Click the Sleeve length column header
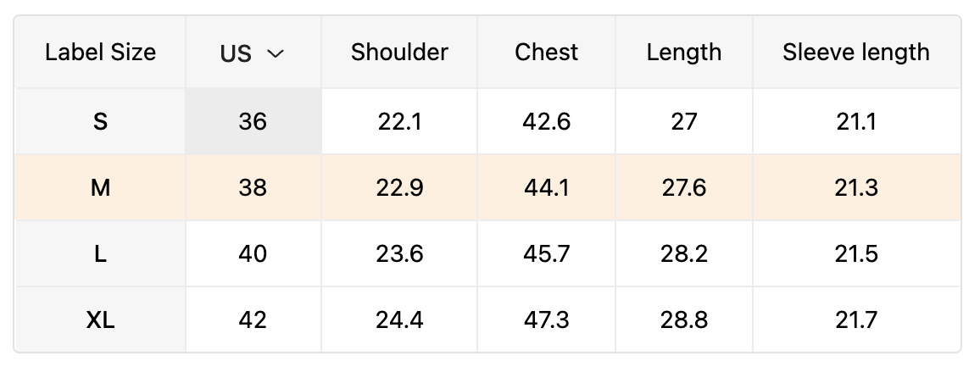980x378 pixels. [x=855, y=53]
